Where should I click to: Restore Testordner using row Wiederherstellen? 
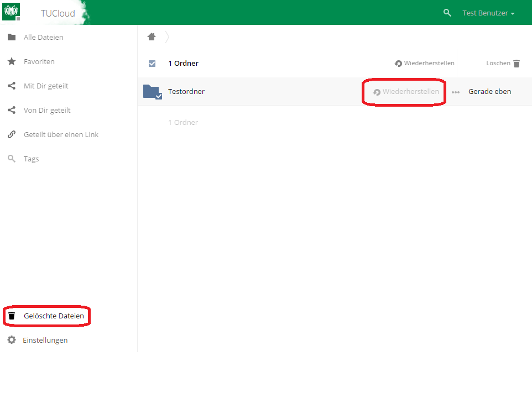pyautogui.click(x=406, y=92)
